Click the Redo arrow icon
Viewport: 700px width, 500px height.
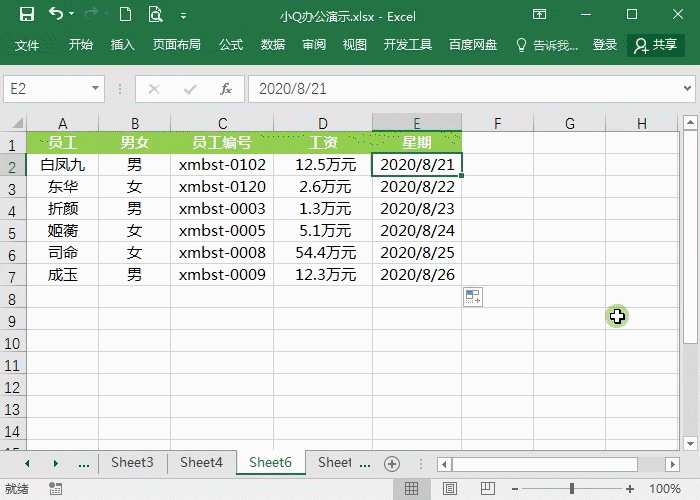(x=91, y=15)
